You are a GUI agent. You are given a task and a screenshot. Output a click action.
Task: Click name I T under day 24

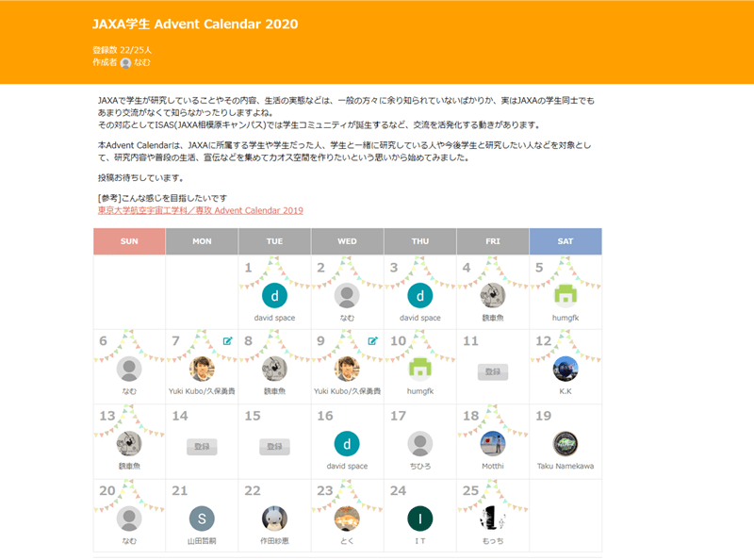tap(419, 541)
